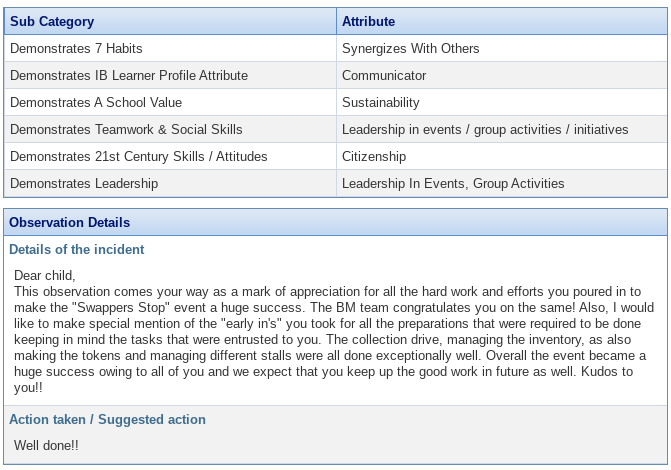Viewport: 671px width, 470px height.
Task: Click the Well done!! action text
Action: pyautogui.click(x=46, y=445)
